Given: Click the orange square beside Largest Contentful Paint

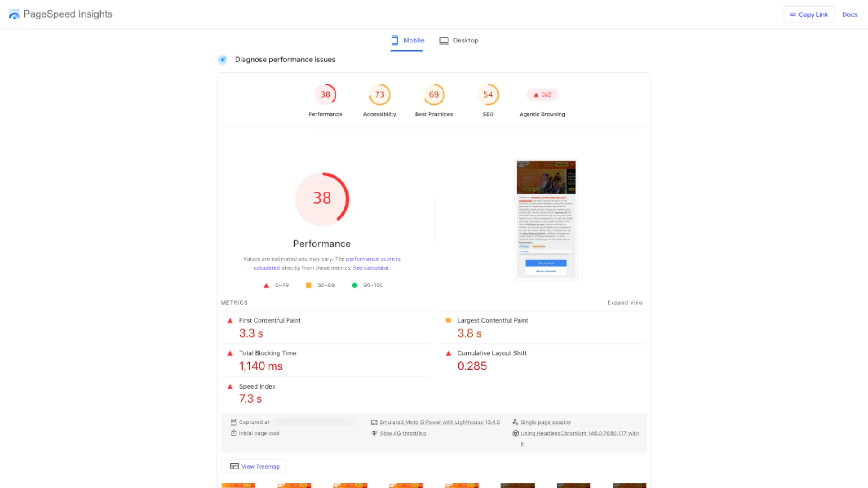Looking at the screenshot, I should click(x=448, y=320).
